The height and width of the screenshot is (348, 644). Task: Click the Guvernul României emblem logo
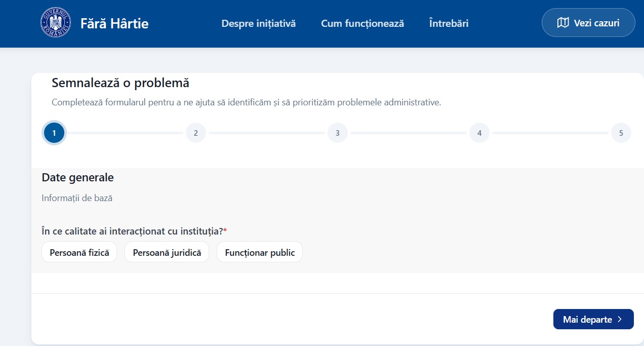(x=56, y=23)
